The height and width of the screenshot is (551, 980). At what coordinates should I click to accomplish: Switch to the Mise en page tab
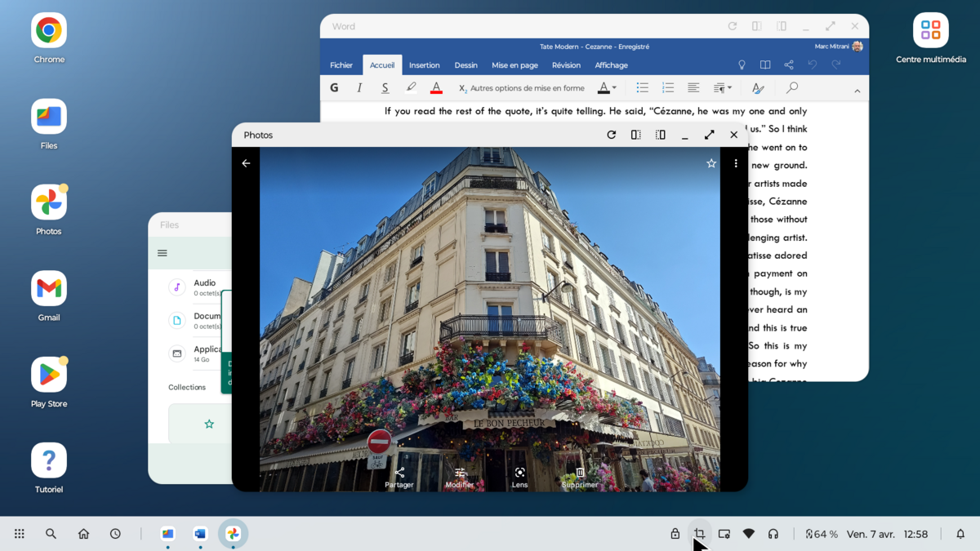tap(514, 65)
